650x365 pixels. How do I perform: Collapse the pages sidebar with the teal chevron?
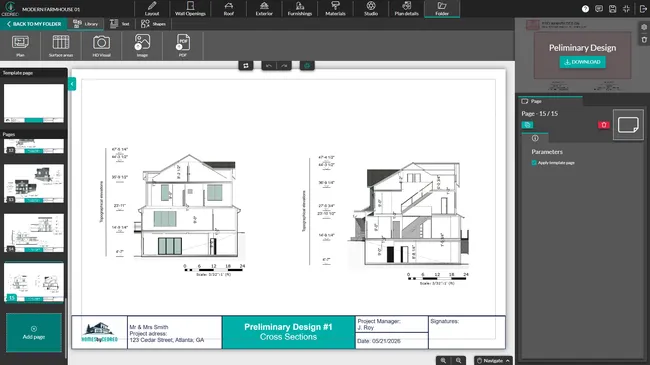coord(72,84)
